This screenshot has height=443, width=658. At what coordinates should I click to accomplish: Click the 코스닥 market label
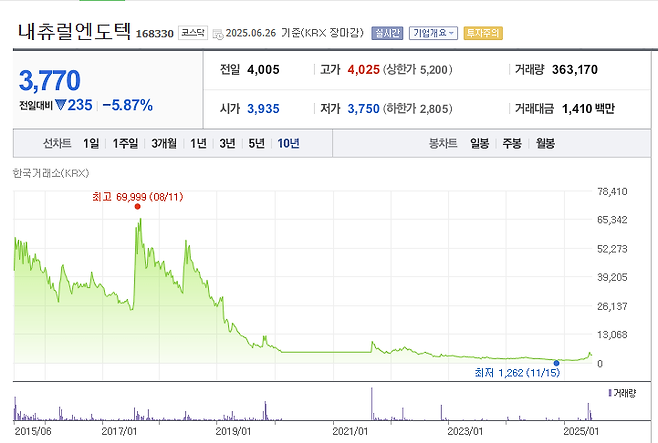click(x=193, y=33)
